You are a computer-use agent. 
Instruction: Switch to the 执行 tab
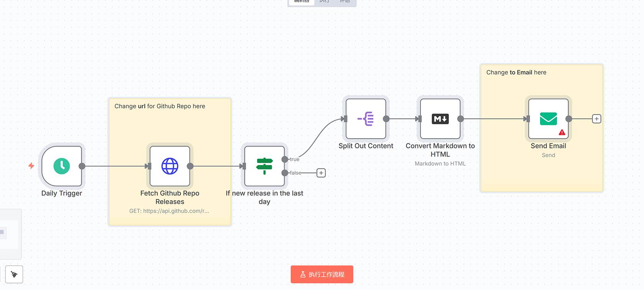click(x=324, y=2)
